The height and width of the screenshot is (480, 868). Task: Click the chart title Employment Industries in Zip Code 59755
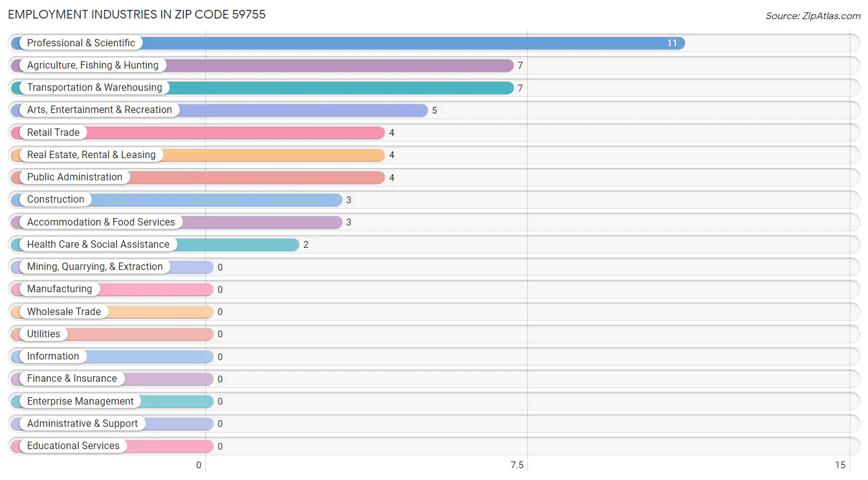point(137,14)
